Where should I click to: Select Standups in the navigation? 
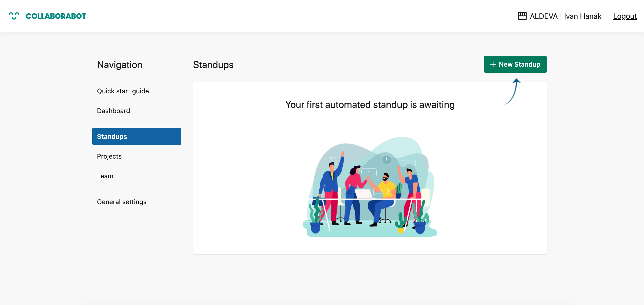point(137,136)
